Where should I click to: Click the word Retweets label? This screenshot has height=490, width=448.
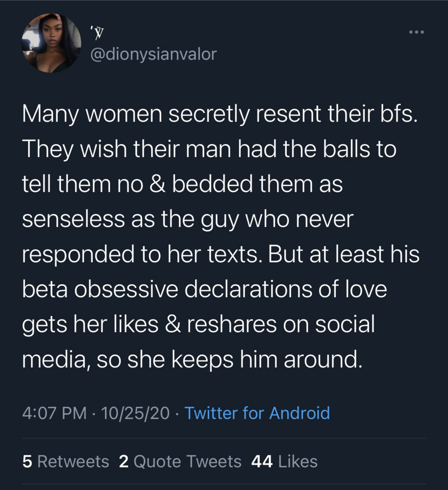pos(73,462)
